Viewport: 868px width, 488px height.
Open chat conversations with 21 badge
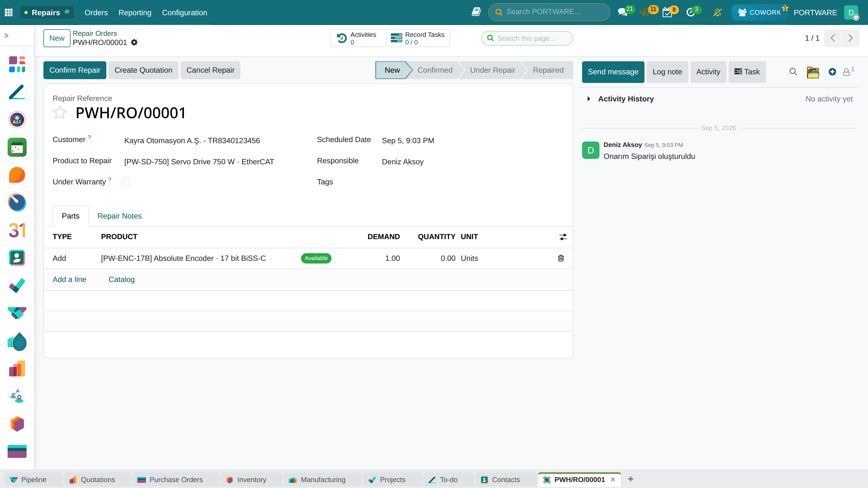tap(623, 12)
